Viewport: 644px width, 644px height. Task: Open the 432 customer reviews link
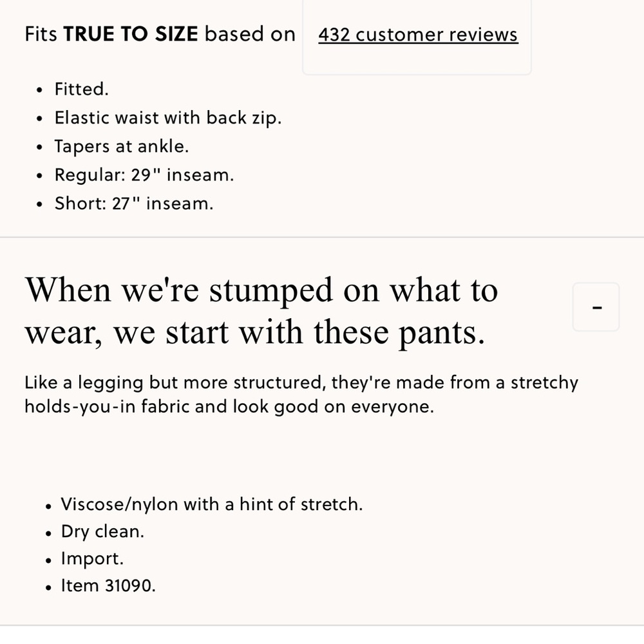tap(418, 34)
